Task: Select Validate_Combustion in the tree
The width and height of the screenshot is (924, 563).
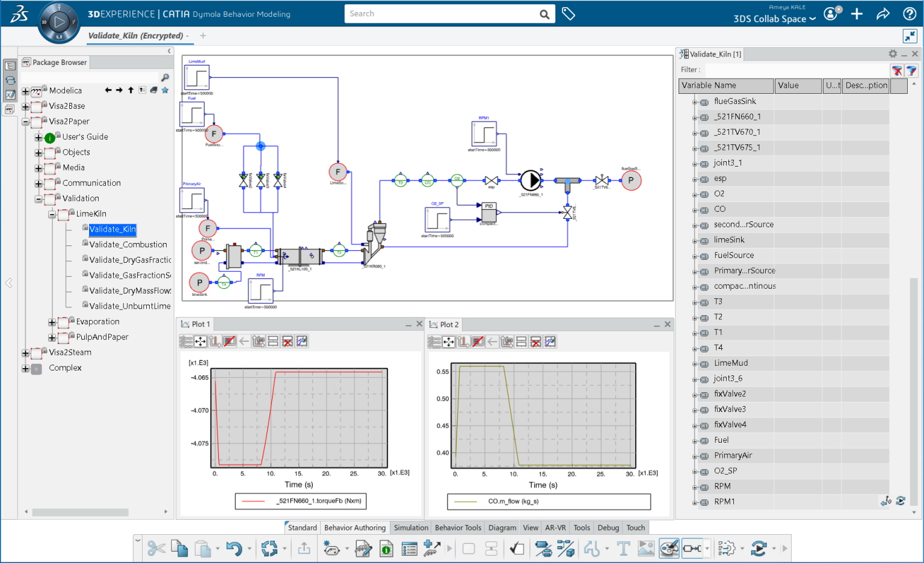Action: pos(128,244)
